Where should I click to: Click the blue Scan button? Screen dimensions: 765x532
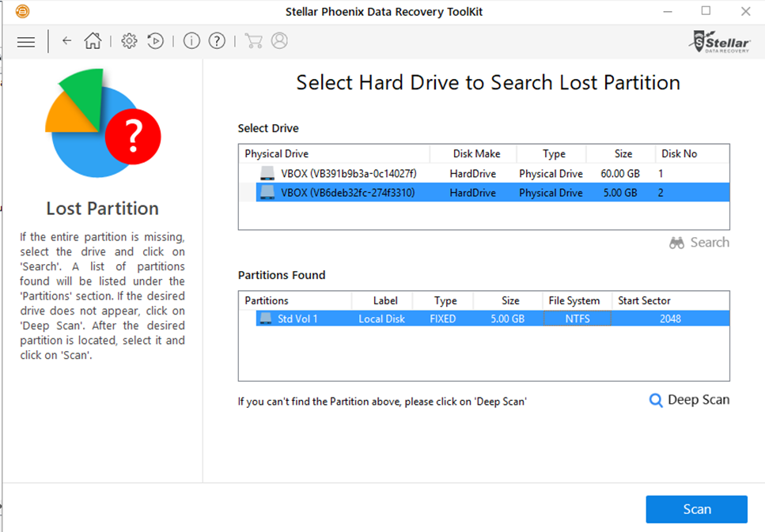pos(697,509)
